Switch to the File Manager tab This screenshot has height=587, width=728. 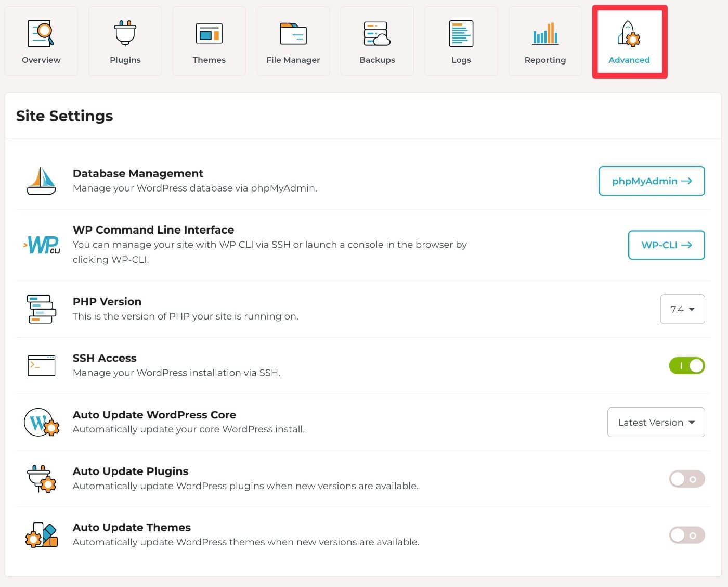[x=293, y=42]
